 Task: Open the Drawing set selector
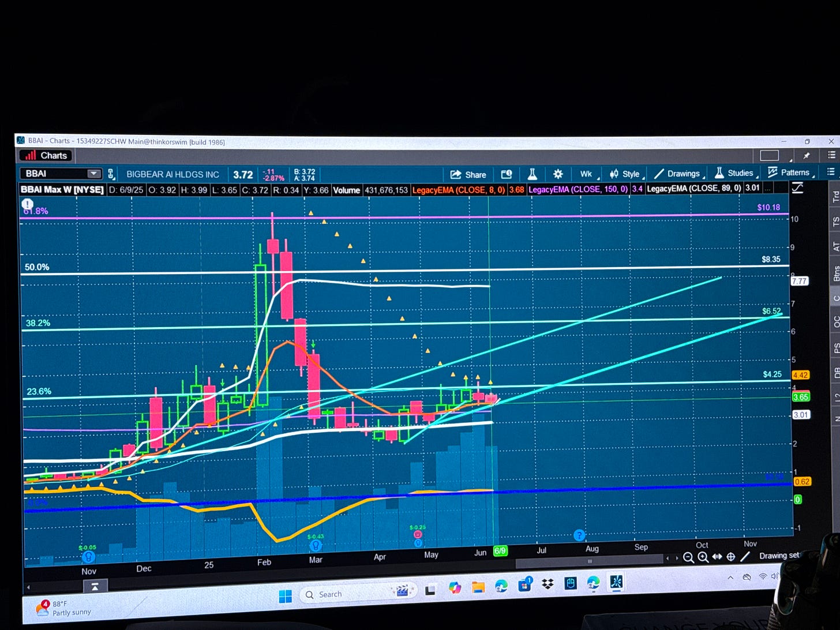[x=779, y=556]
